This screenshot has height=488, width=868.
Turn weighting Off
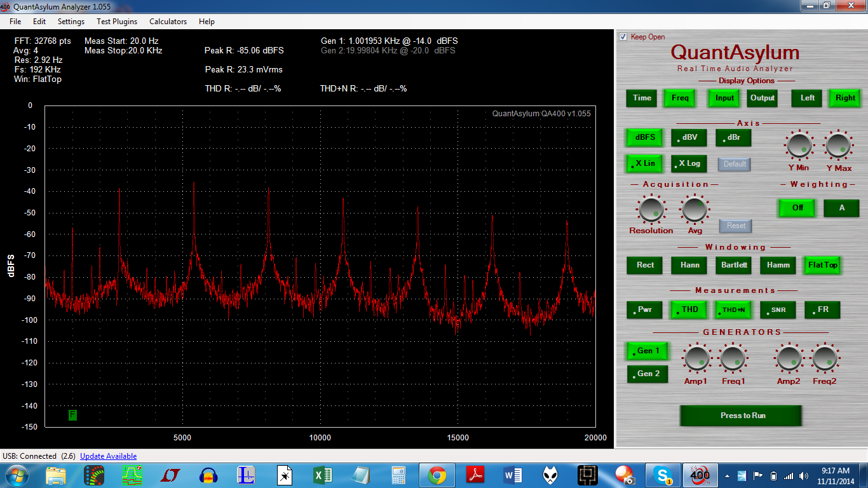click(x=797, y=208)
